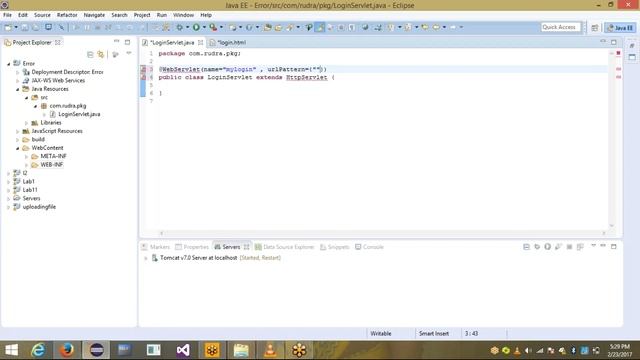Screen dimensions: 640x360
Task: Expand Deployment Descriptor: Error node
Action: [18, 72]
